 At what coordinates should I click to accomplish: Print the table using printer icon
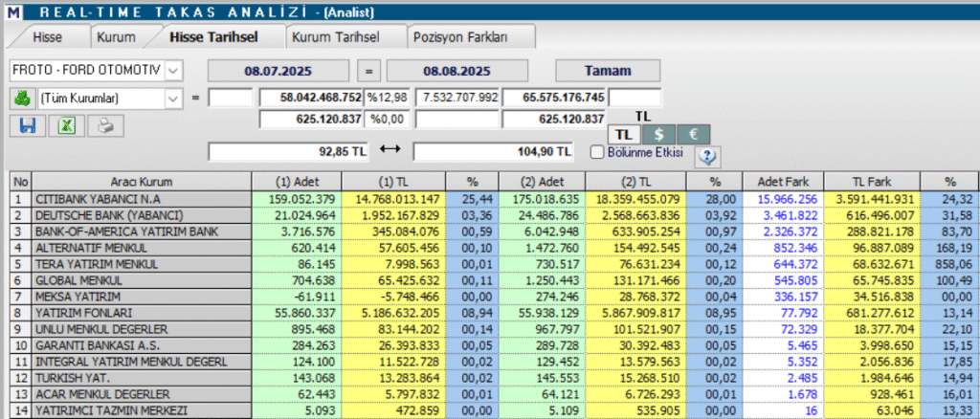[105, 126]
